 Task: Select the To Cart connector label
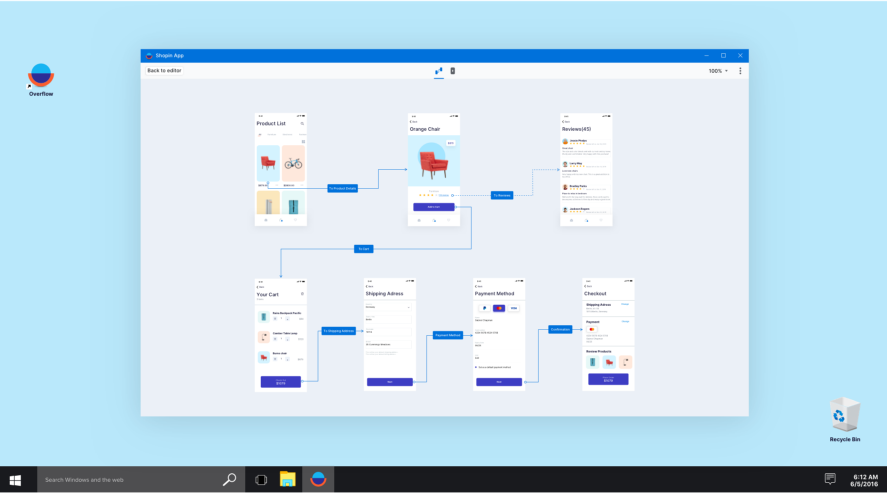click(x=363, y=249)
